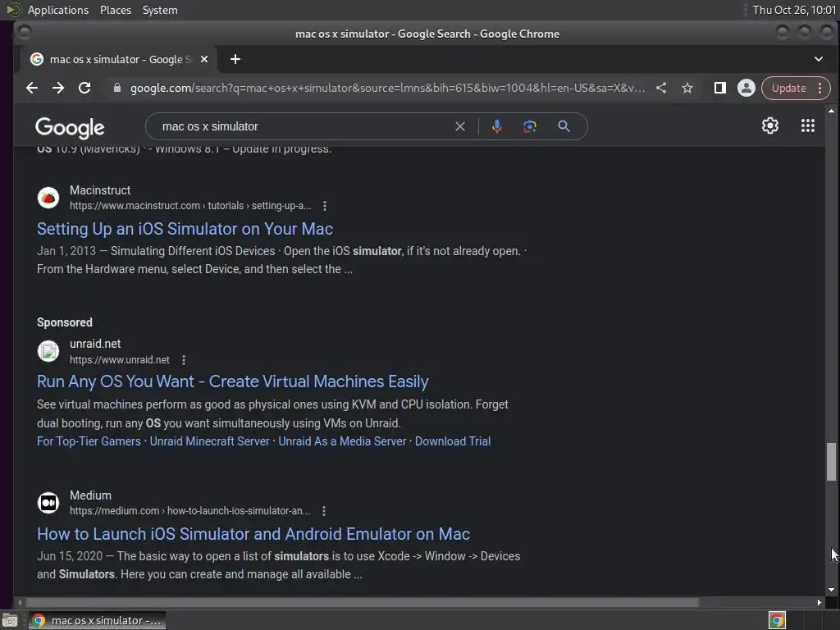Click the horizontal scrollbar left arrow

pos(20,603)
